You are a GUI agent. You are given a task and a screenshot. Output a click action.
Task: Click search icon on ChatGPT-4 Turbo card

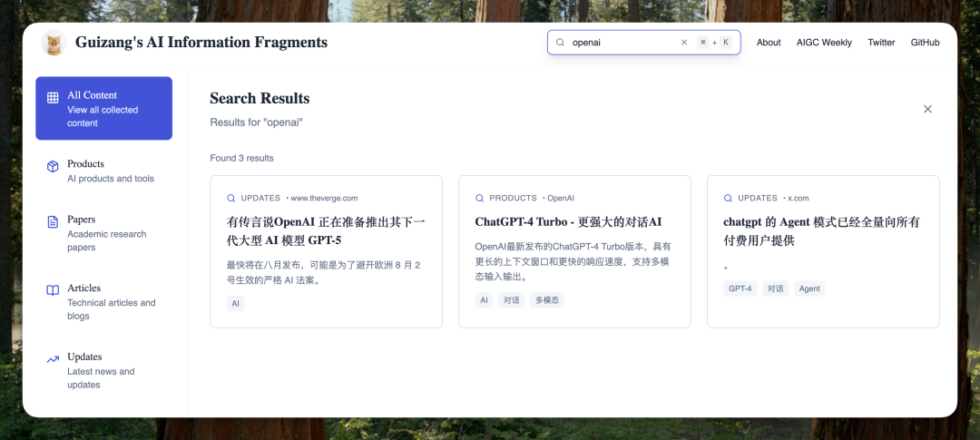coord(479,198)
